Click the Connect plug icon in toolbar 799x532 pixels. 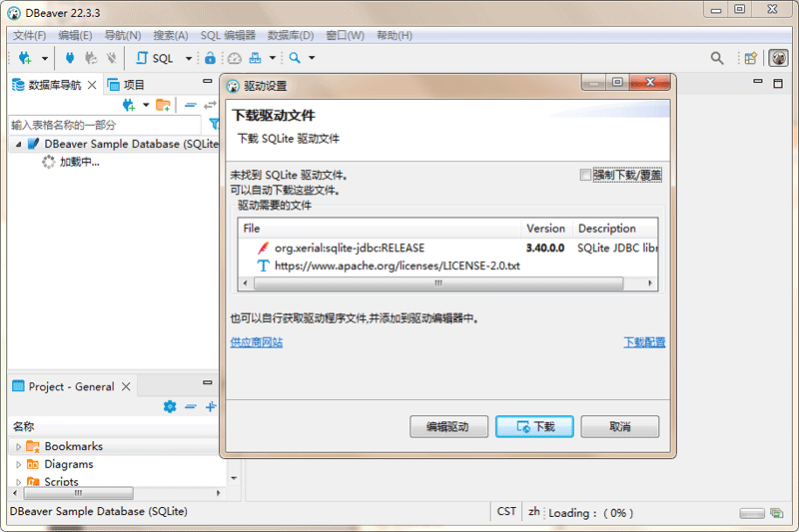point(70,58)
